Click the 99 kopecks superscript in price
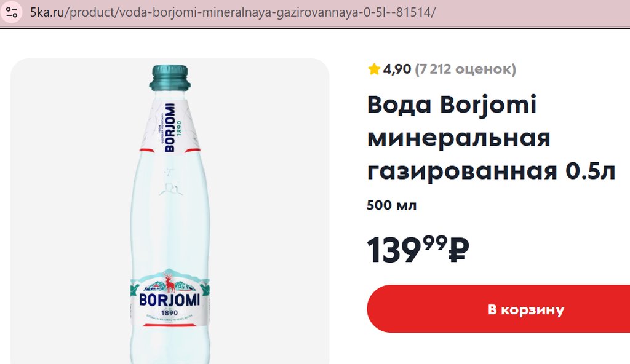630x364 pixels. pos(434,242)
